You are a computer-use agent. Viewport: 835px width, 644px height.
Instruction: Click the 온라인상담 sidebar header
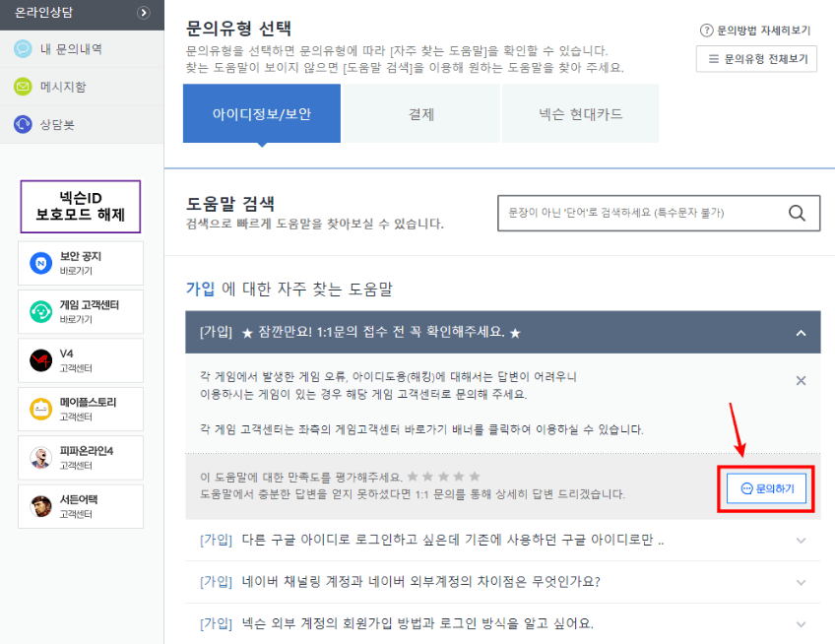click(82, 15)
